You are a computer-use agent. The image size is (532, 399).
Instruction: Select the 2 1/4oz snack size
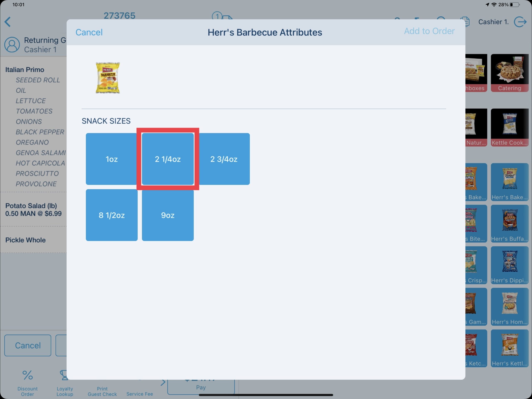click(x=167, y=159)
